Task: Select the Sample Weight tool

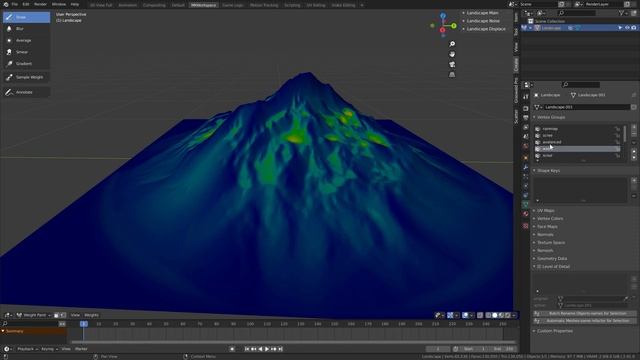Action: click(x=27, y=77)
